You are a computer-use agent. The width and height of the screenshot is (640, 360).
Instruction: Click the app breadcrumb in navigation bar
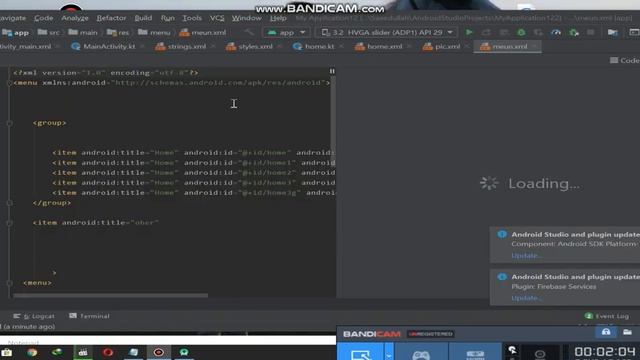pos(16,33)
